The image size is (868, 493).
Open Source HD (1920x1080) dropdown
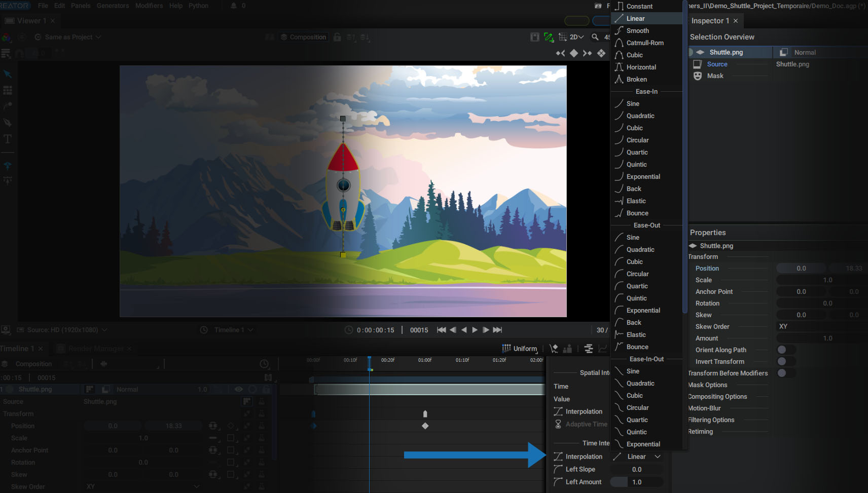[x=62, y=330]
